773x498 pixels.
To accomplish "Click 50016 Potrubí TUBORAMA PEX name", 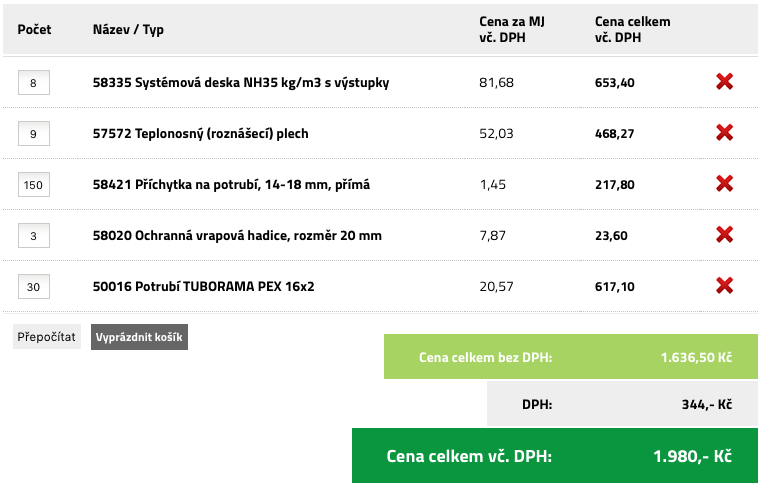I will [203, 287].
